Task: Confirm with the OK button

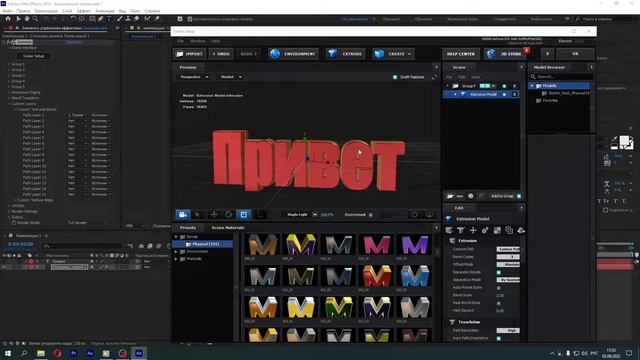Action: click(x=575, y=54)
